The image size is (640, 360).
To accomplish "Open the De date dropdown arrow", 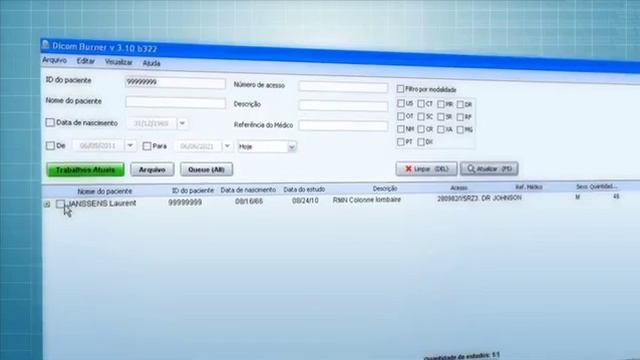I will tap(130, 146).
